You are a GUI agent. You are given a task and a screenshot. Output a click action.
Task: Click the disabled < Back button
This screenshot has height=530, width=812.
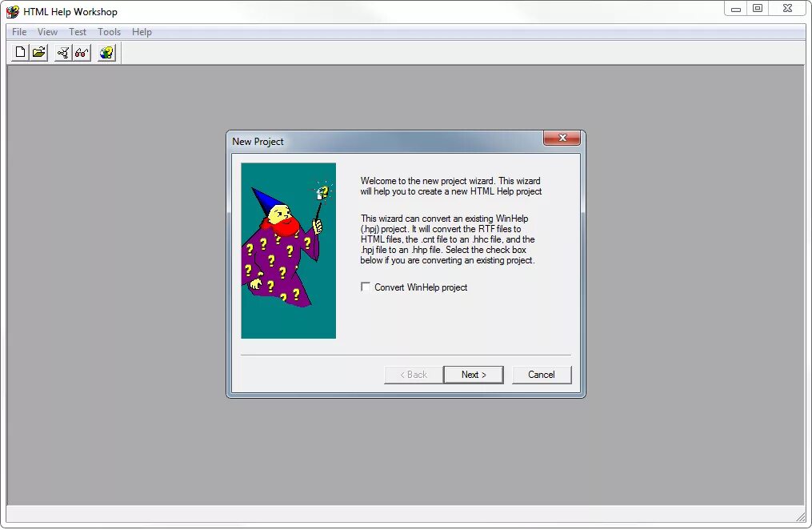pyautogui.click(x=414, y=375)
